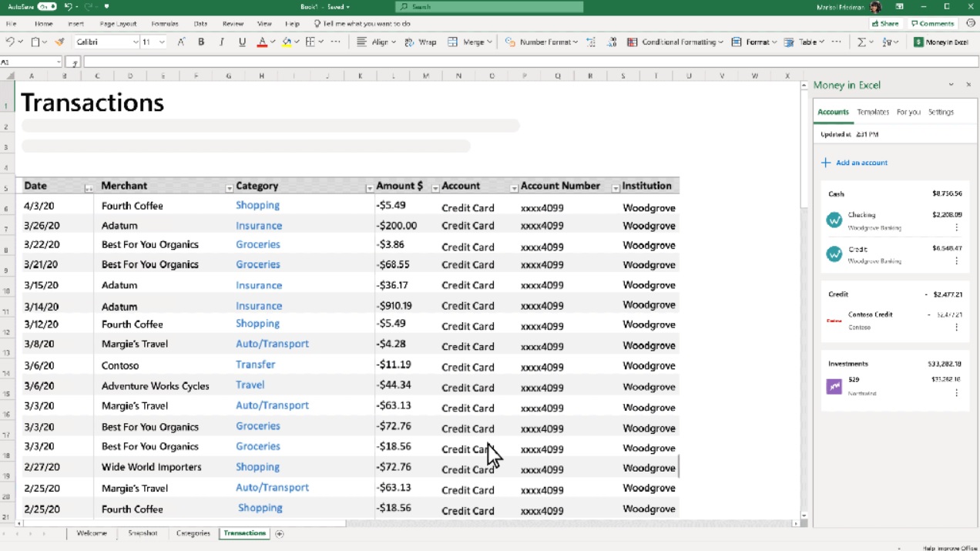Switch to the Insert ribbon tab
The image size is (980, 551).
pos(76,24)
